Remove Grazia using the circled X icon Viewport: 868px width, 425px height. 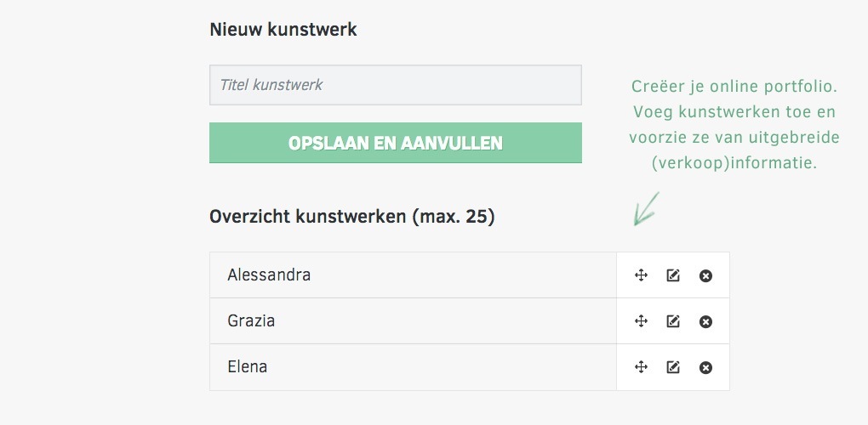click(705, 321)
